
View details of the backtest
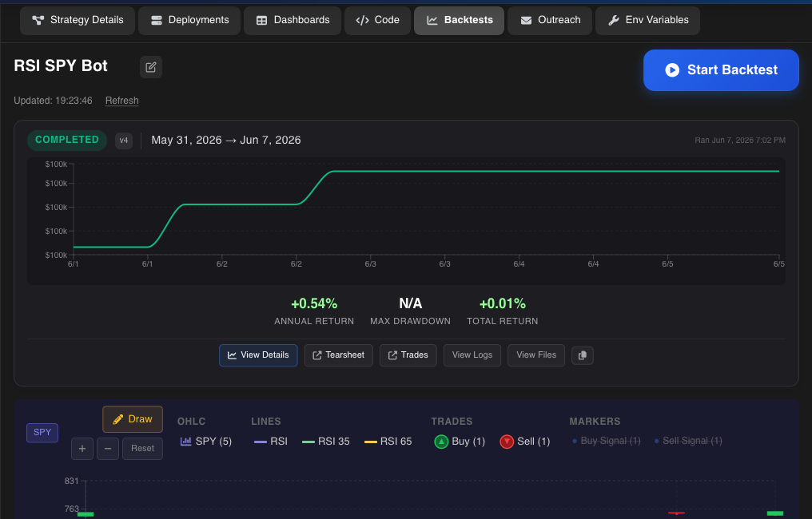point(258,355)
